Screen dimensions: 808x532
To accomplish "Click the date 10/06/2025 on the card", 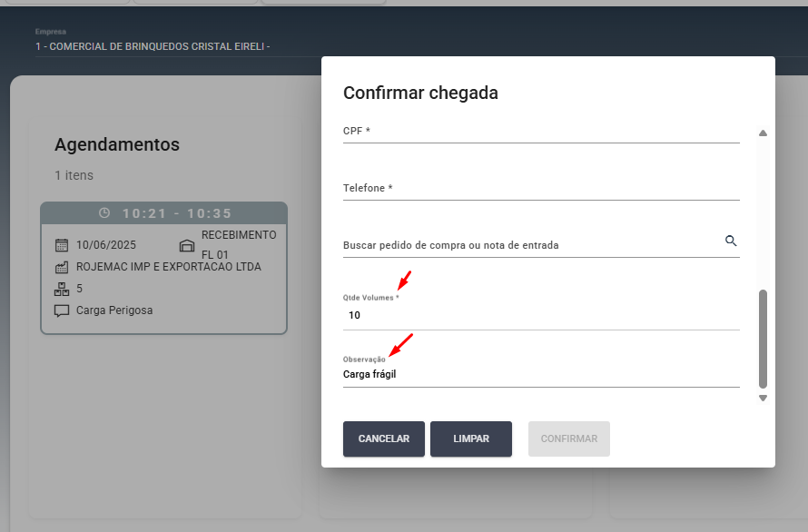I will pyautogui.click(x=106, y=245).
